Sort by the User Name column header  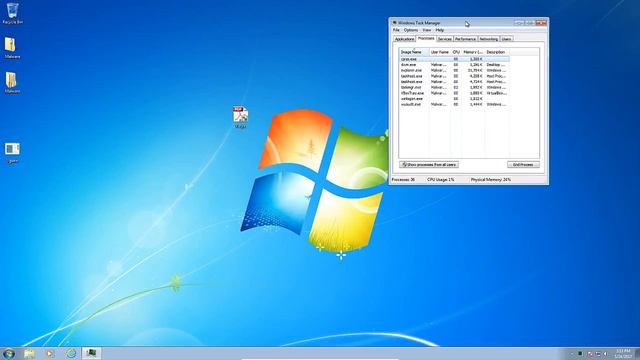pyautogui.click(x=440, y=52)
